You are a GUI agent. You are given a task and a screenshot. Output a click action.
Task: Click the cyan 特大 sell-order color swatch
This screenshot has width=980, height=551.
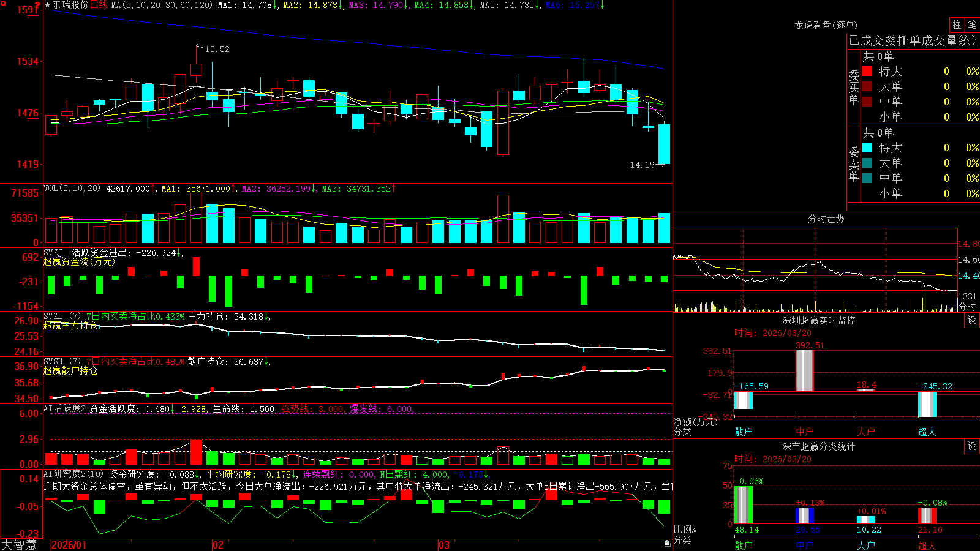pyautogui.click(x=867, y=148)
